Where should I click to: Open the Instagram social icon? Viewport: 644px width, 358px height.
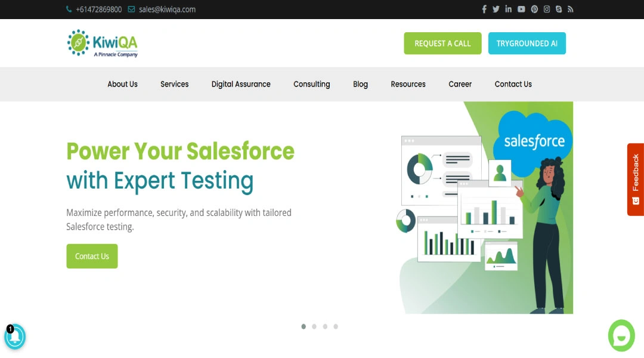tap(547, 9)
